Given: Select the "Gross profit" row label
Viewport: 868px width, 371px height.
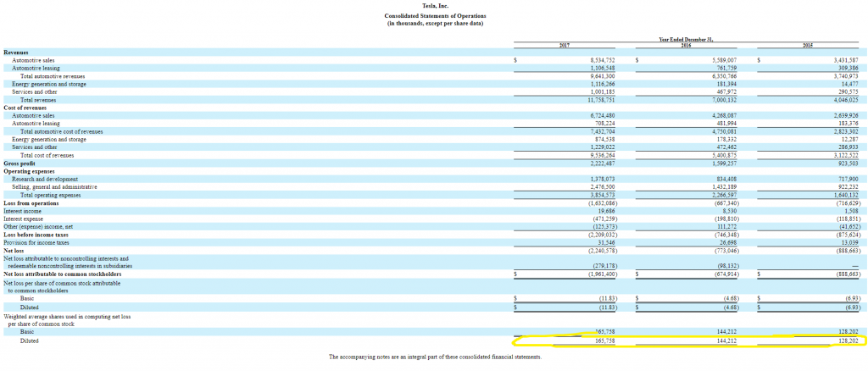Looking at the screenshot, I should point(19,163).
